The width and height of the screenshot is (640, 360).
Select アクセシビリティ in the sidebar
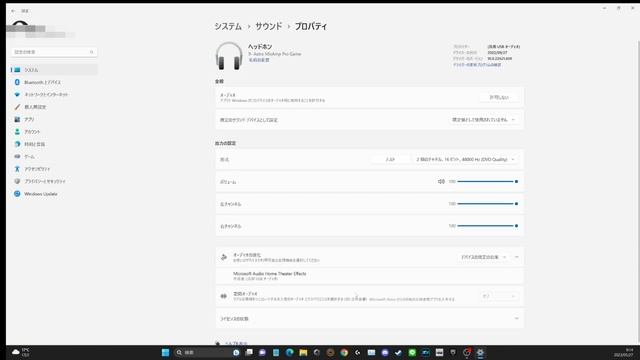54,169
